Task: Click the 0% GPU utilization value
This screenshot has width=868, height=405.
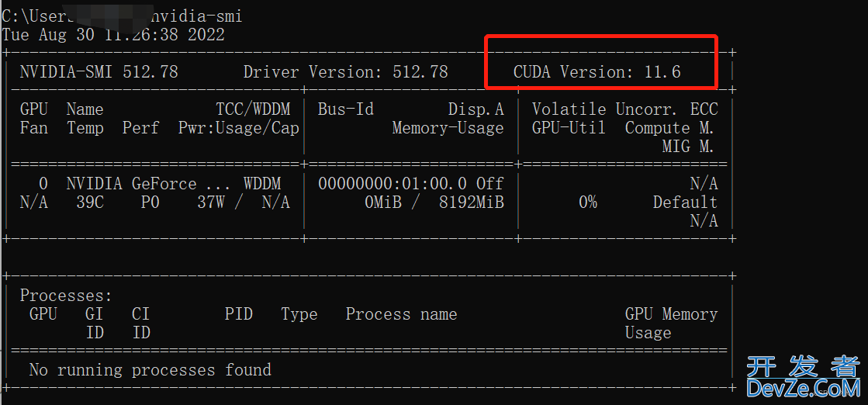Action: pyautogui.click(x=588, y=202)
